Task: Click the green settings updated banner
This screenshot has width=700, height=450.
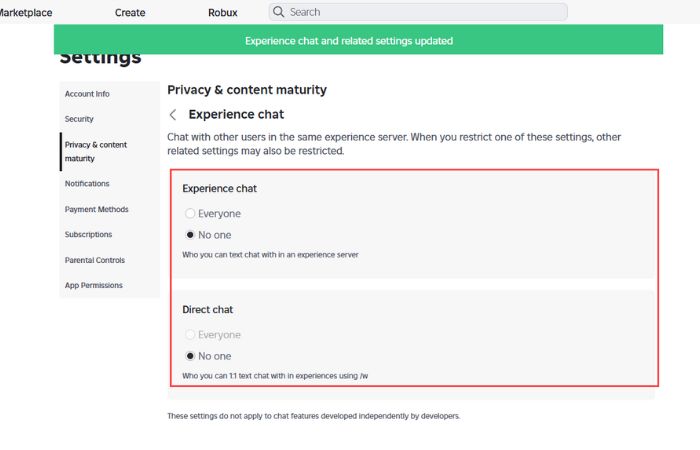Action: pos(358,39)
